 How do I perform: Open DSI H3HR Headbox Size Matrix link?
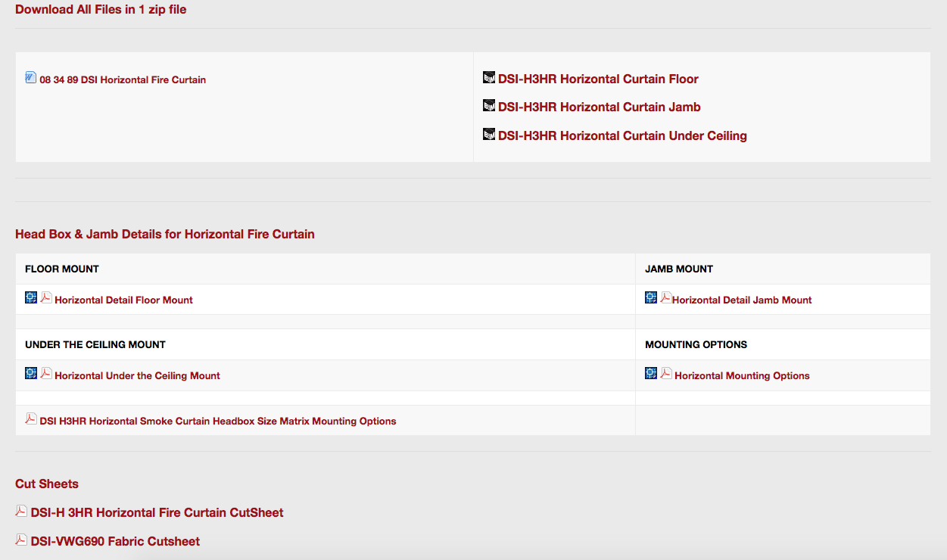click(x=217, y=421)
